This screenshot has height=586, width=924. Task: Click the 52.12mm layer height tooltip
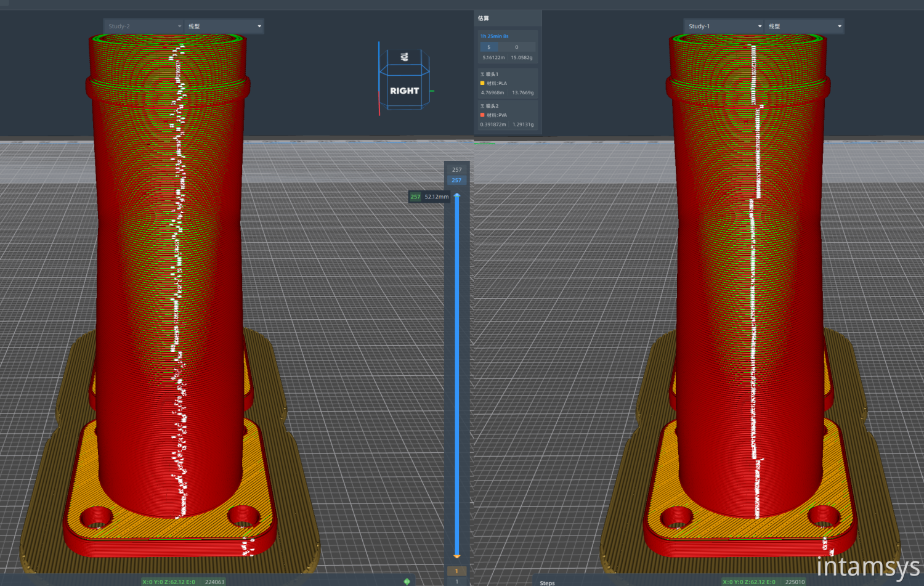(437, 197)
